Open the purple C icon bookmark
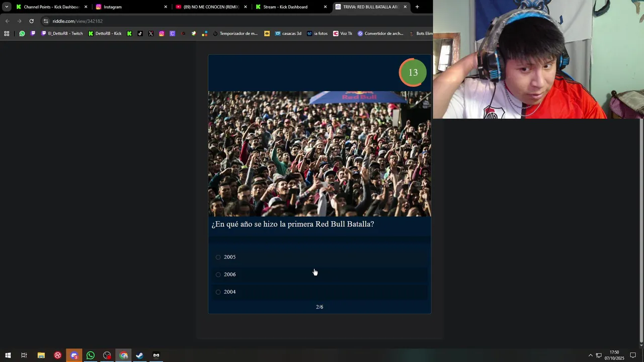 pyautogui.click(x=172, y=34)
